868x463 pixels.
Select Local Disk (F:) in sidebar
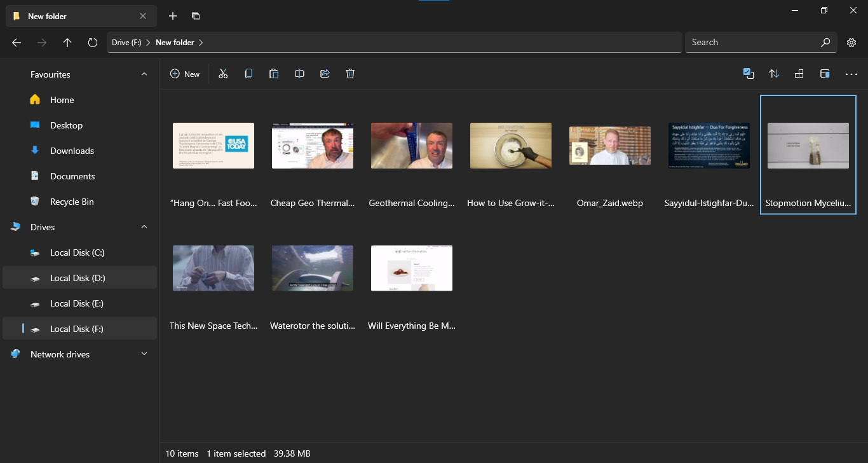click(x=79, y=329)
